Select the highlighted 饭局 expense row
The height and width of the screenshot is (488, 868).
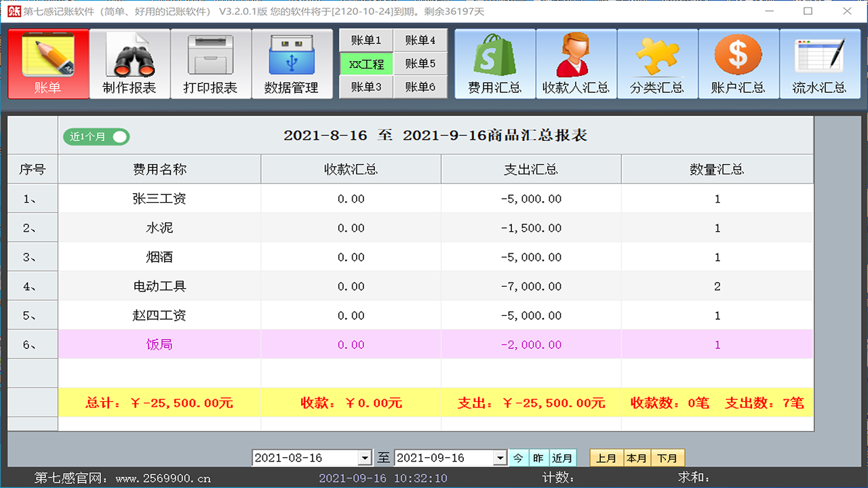coord(159,344)
